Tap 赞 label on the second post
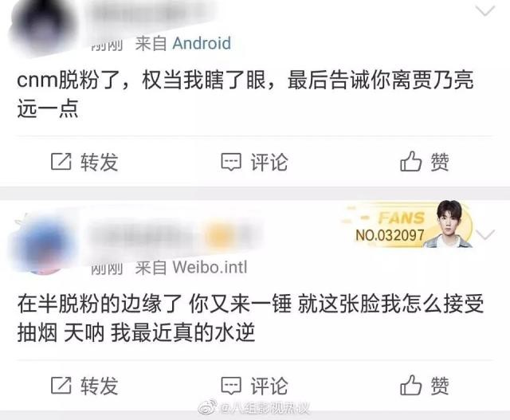Screen dimensions: 510x420 (x=440, y=386)
